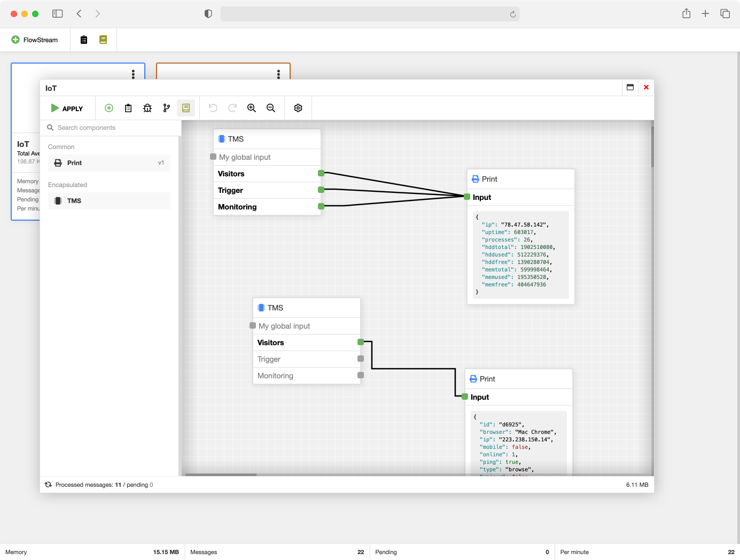Select the Print component in the Common list

point(109,163)
